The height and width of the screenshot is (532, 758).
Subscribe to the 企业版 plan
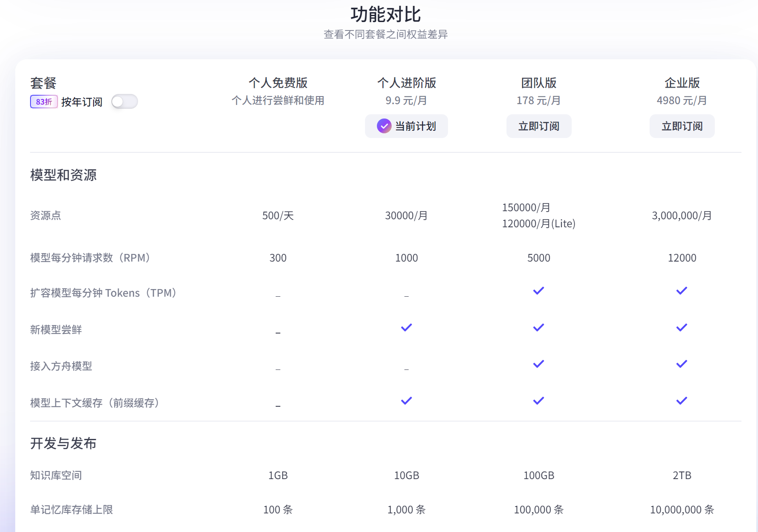tap(682, 126)
